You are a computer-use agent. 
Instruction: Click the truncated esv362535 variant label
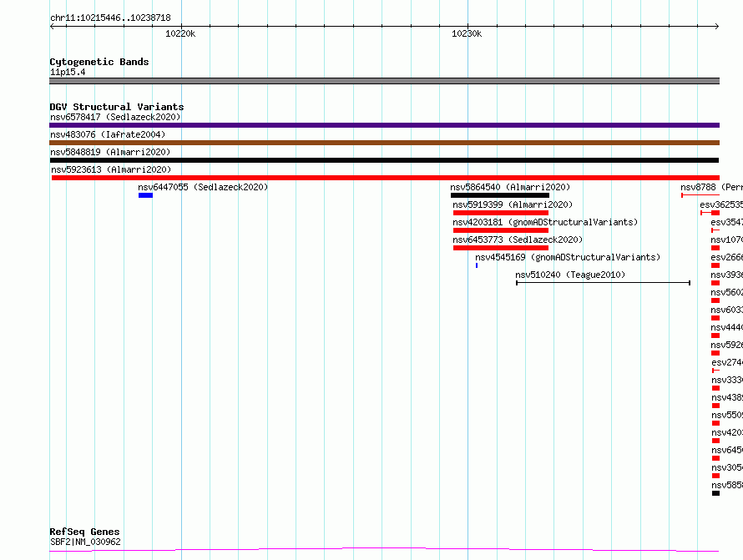[x=721, y=204]
